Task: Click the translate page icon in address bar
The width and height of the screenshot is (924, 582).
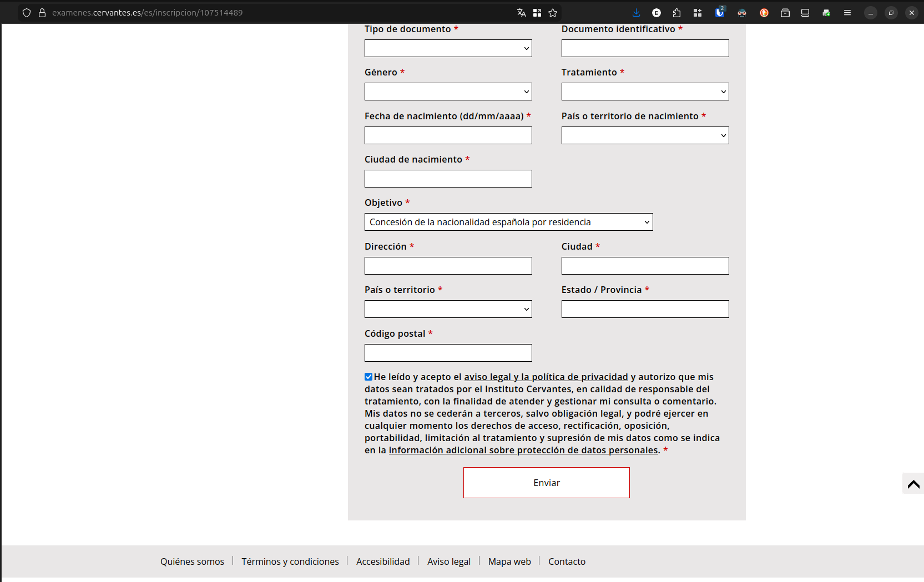Action: coord(521,13)
